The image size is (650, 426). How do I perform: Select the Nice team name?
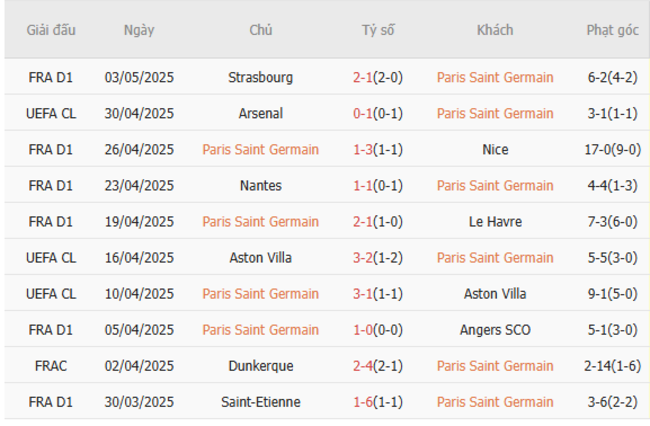click(494, 149)
